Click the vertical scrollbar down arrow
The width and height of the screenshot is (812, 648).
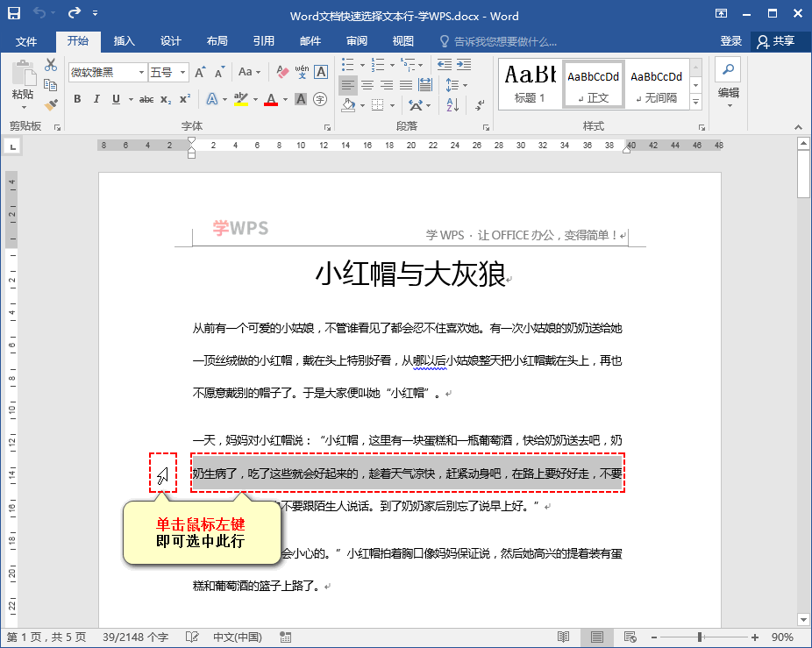(803, 620)
